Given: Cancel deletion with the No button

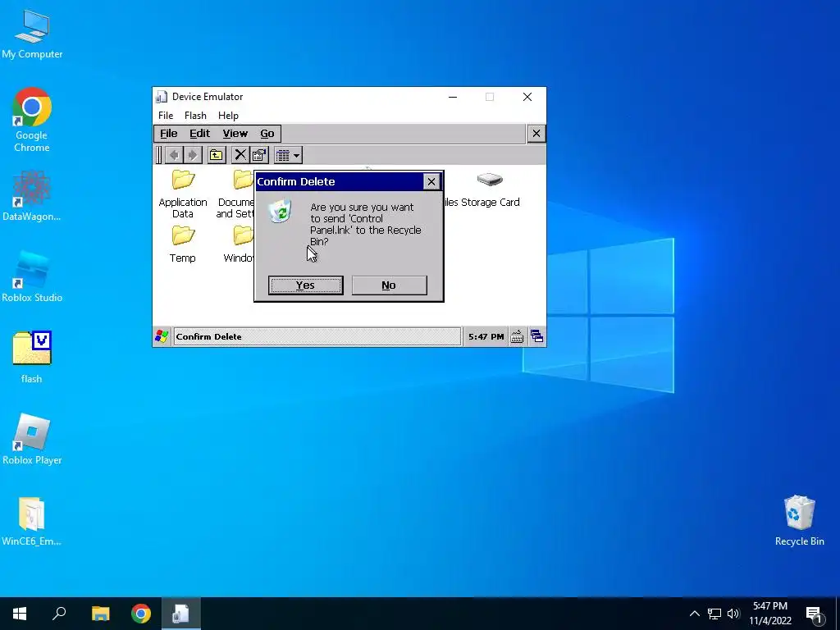Looking at the screenshot, I should tap(389, 285).
